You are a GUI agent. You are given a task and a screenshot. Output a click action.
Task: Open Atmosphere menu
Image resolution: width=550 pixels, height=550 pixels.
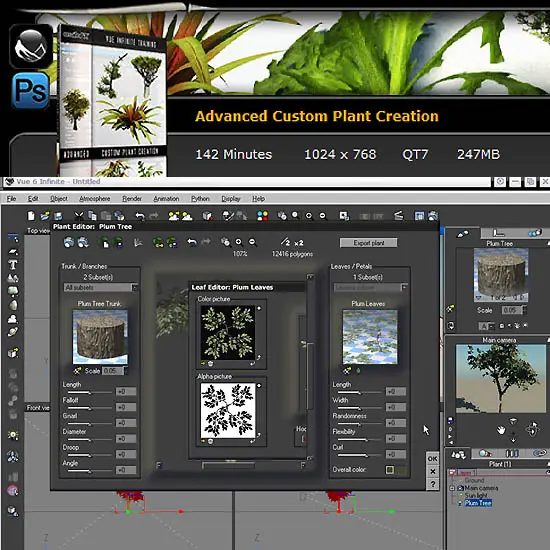tap(95, 199)
